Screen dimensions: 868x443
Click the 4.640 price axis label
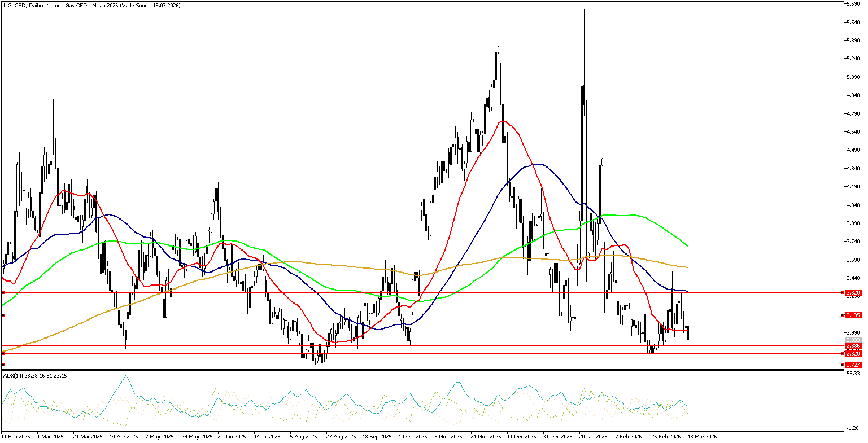[853, 132]
